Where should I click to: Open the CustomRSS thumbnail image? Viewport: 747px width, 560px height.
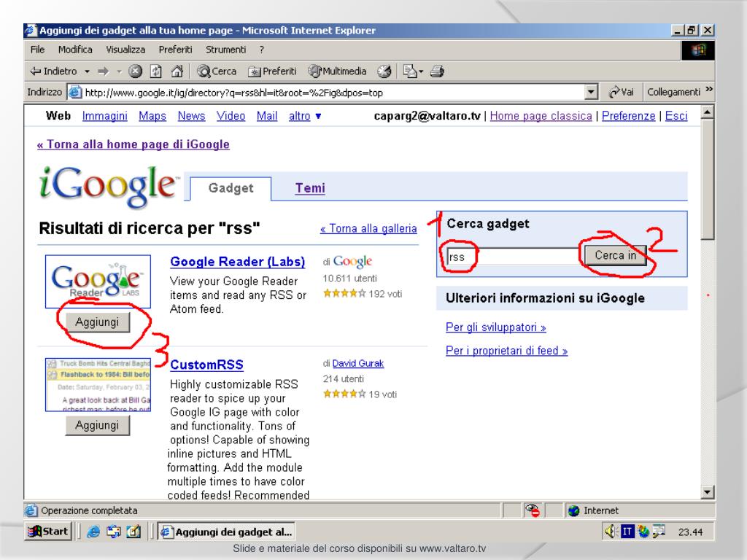point(98,385)
